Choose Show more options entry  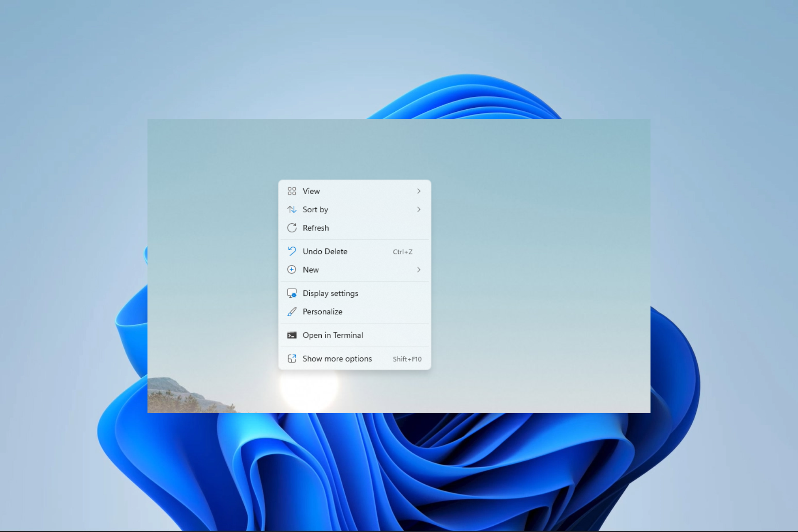click(355, 358)
